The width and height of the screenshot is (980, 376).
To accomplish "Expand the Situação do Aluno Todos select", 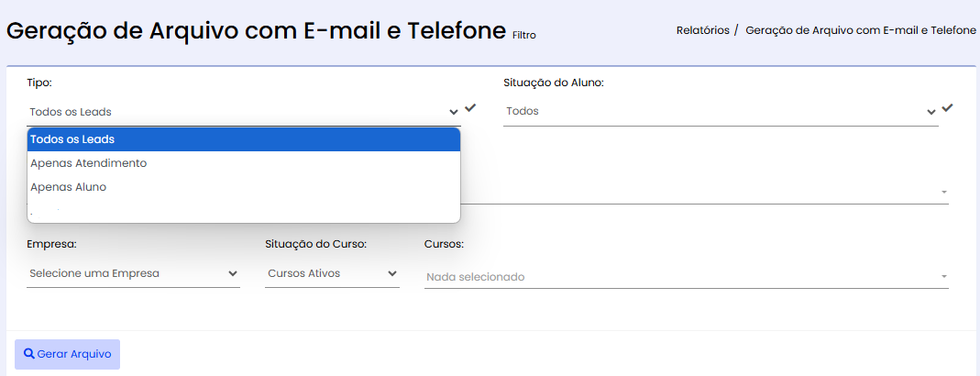I will click(x=721, y=111).
